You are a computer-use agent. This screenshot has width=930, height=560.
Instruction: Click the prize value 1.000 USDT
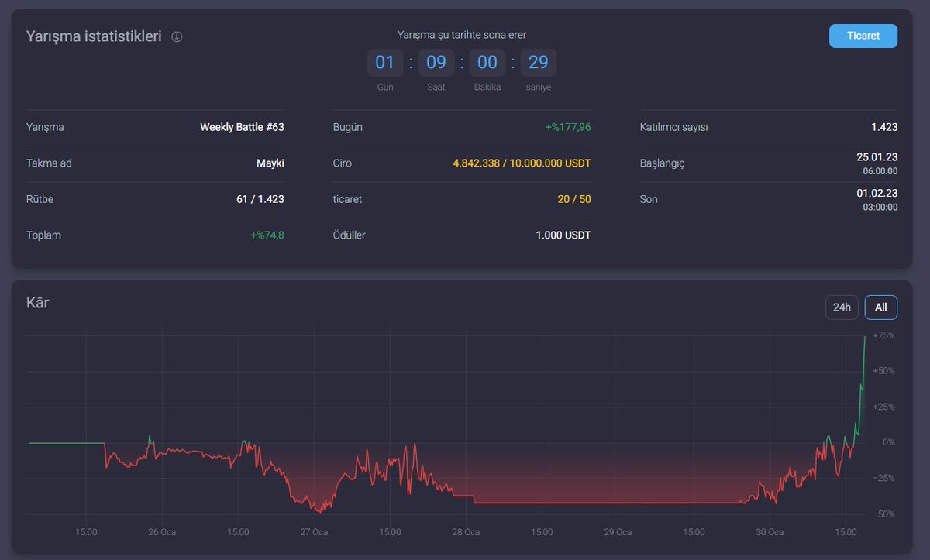tap(563, 235)
